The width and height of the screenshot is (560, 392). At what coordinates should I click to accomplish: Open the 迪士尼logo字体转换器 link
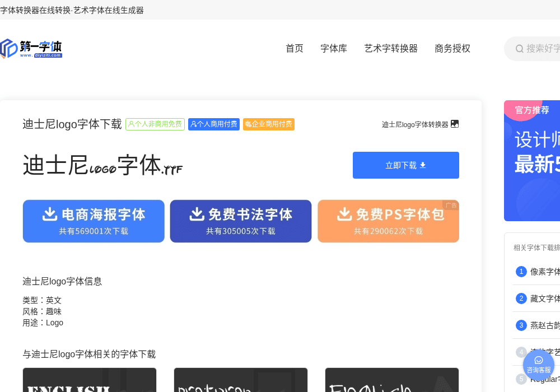pos(414,124)
